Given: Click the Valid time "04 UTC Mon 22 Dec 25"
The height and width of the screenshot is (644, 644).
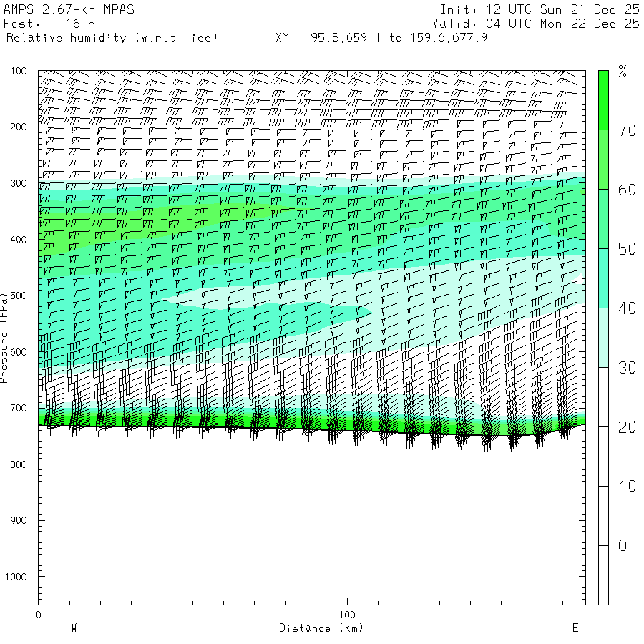Looking at the screenshot, I should 561,24.
